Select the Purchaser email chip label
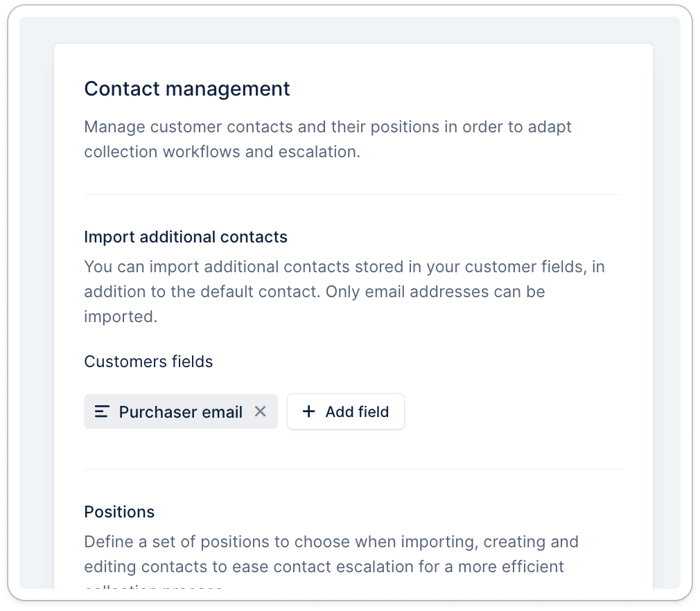The height and width of the screenshot is (611, 700). [x=180, y=412]
